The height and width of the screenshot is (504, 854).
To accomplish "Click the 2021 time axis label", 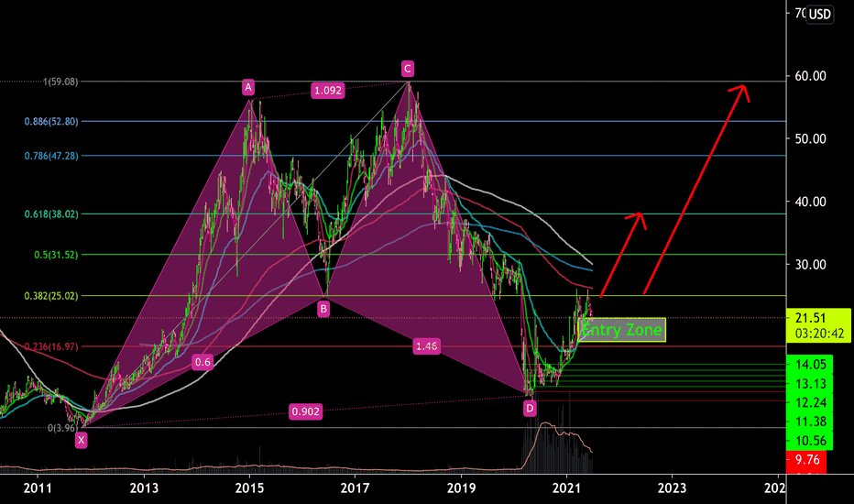I will tap(566, 488).
